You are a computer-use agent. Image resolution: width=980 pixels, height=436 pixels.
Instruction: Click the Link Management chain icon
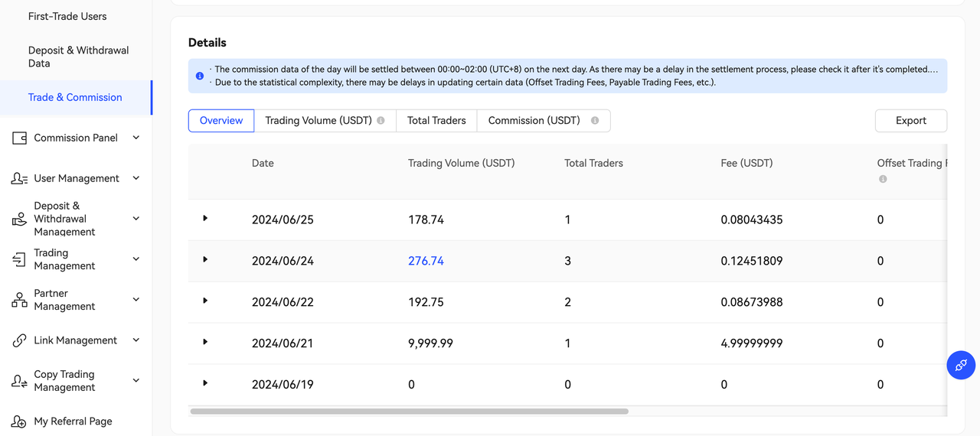tap(19, 340)
